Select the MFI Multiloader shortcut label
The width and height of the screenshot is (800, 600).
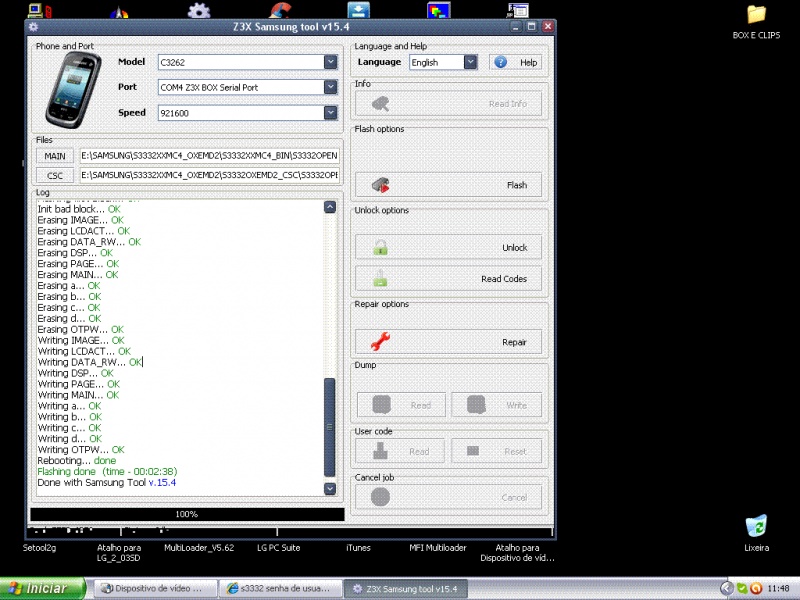tap(438, 548)
